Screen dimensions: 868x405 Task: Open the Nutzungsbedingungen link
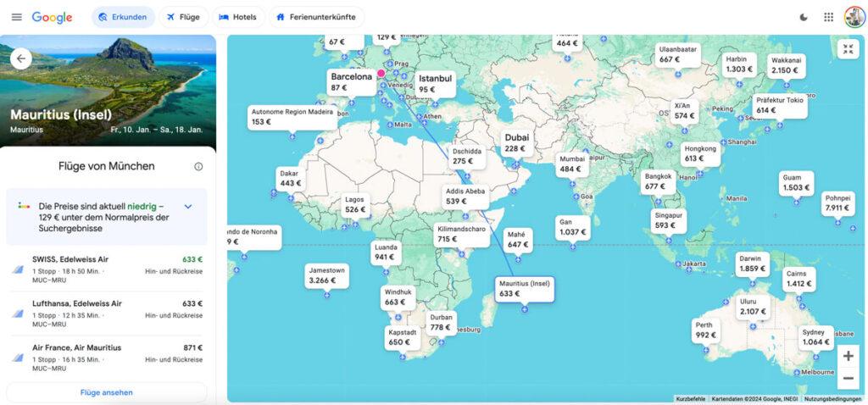pyautogui.click(x=832, y=399)
